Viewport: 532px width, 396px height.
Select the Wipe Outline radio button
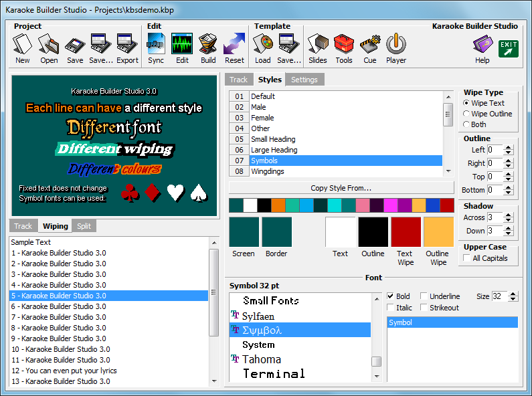pyautogui.click(x=466, y=114)
